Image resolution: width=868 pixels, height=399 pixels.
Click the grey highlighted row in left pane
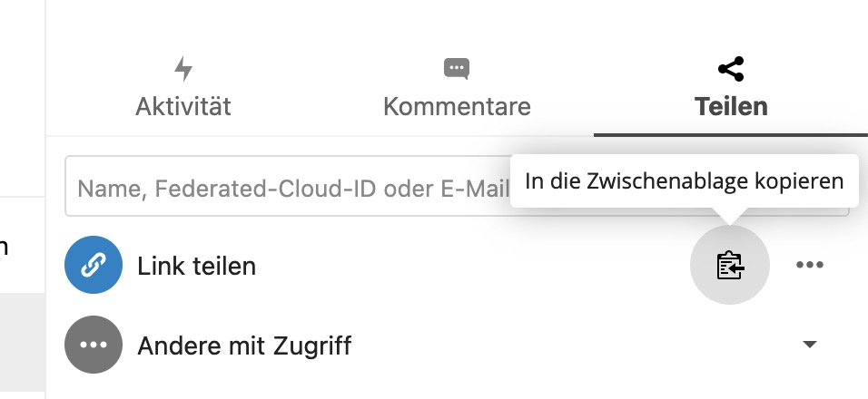point(22,345)
